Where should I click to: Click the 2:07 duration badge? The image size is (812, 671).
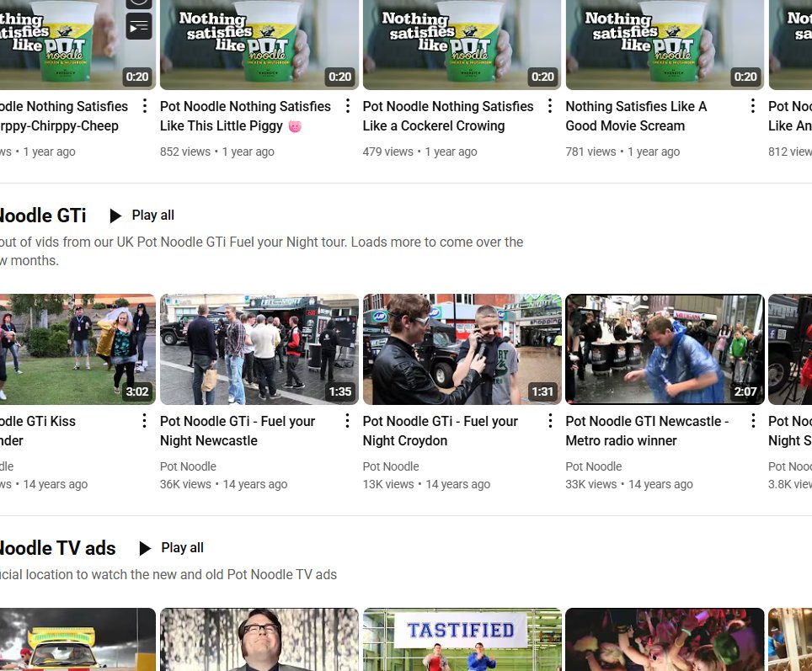[x=745, y=391]
